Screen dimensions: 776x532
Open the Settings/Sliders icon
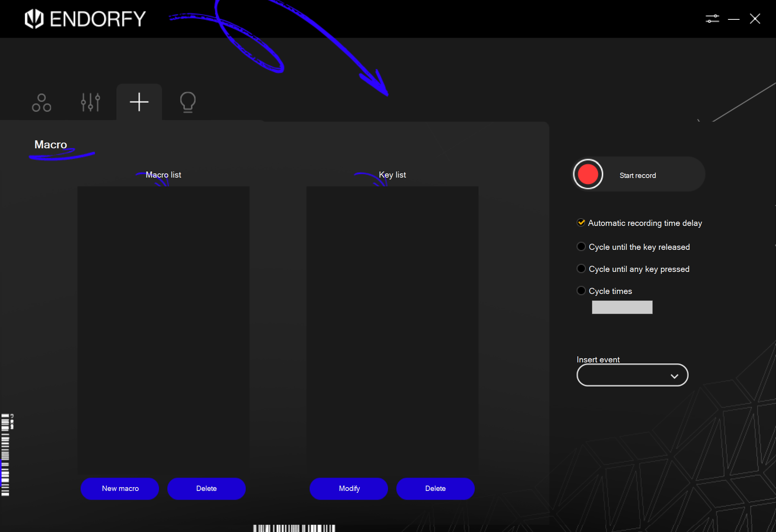tap(90, 102)
